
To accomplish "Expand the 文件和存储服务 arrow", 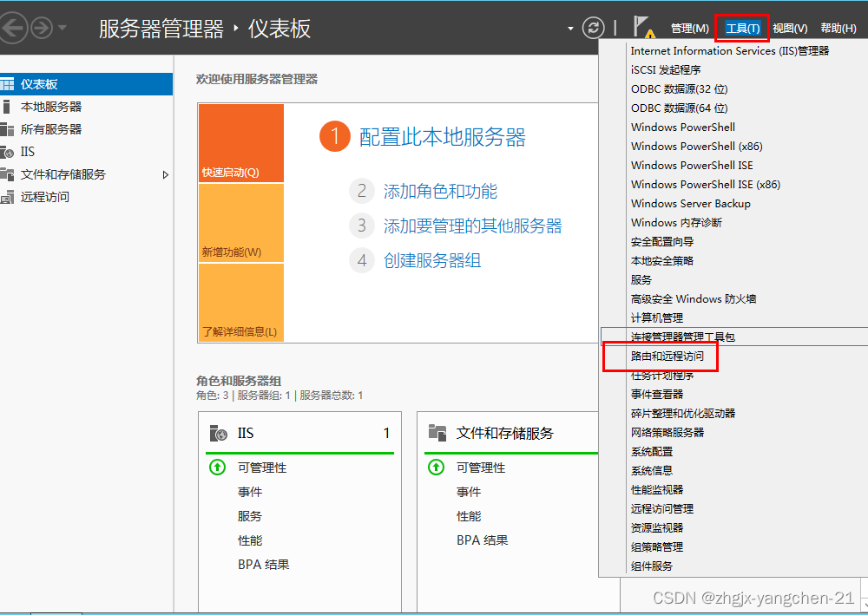I will coord(165,174).
